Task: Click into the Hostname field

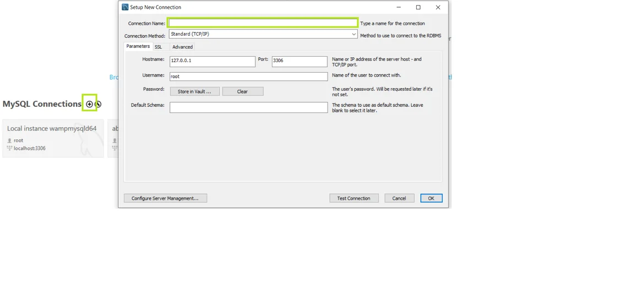Action: [x=212, y=61]
